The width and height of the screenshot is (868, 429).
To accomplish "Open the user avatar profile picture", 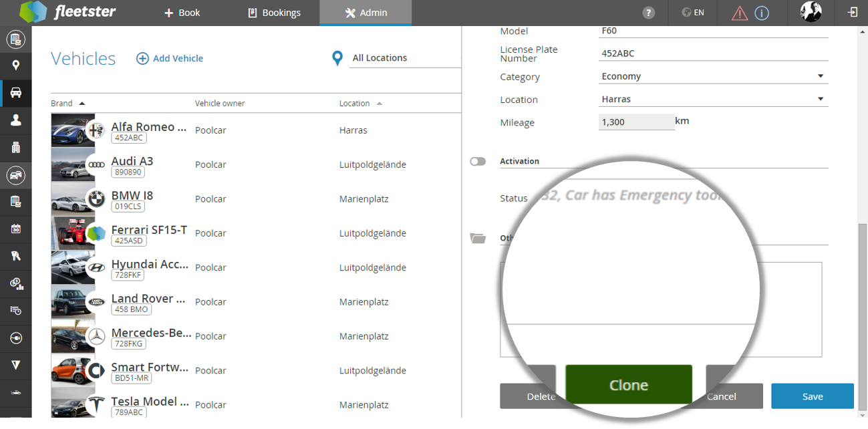I will 811,12.
